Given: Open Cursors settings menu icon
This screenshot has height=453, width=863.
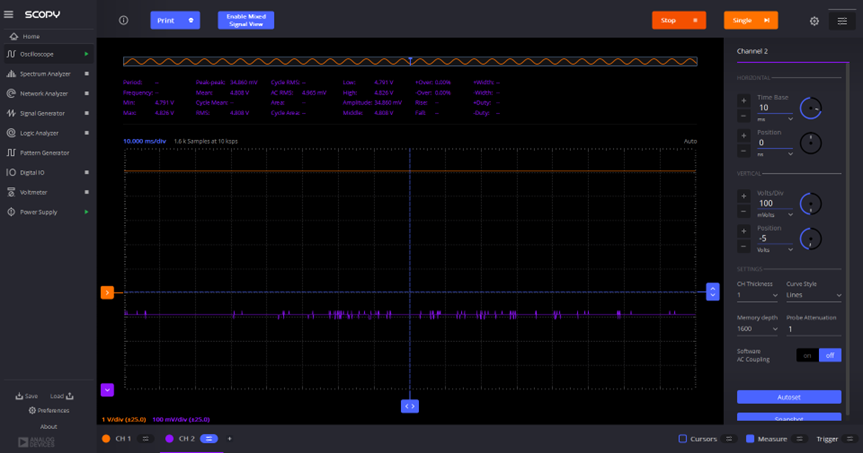Looking at the screenshot, I should tap(729, 439).
